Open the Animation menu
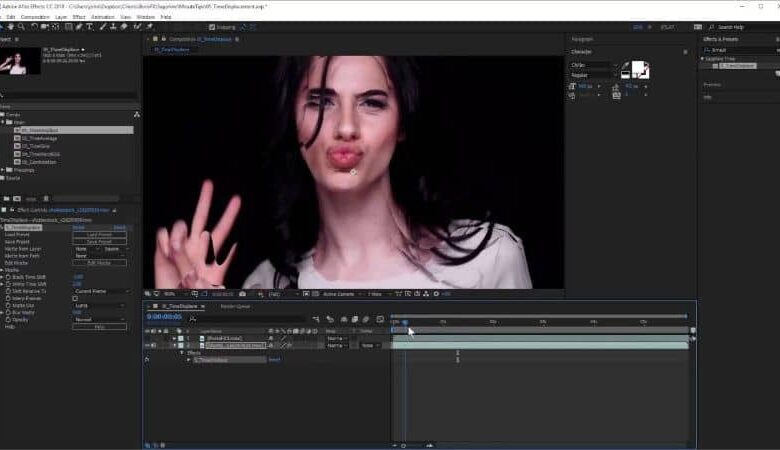Screen dimensions: 780x450 pyautogui.click(x=103, y=17)
